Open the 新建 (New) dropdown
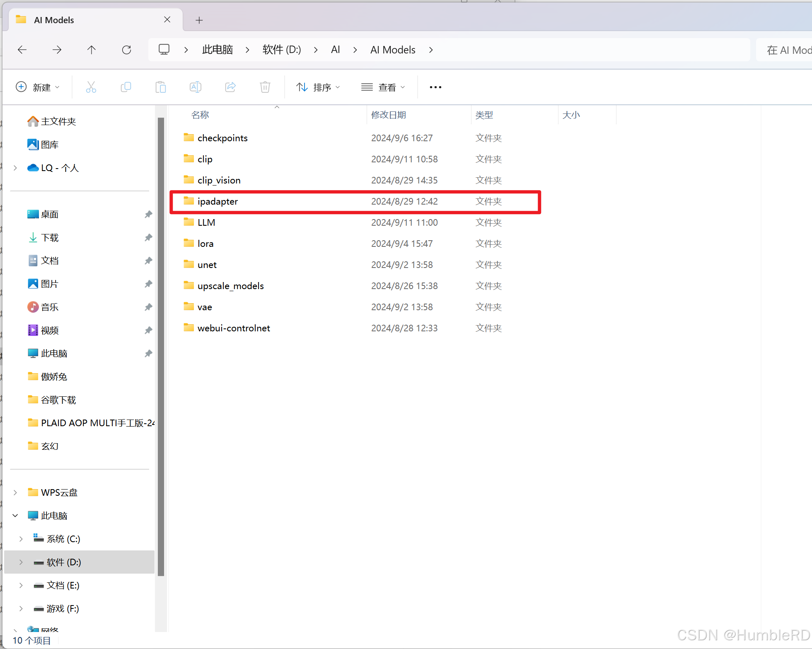The height and width of the screenshot is (649, 812). click(x=38, y=87)
